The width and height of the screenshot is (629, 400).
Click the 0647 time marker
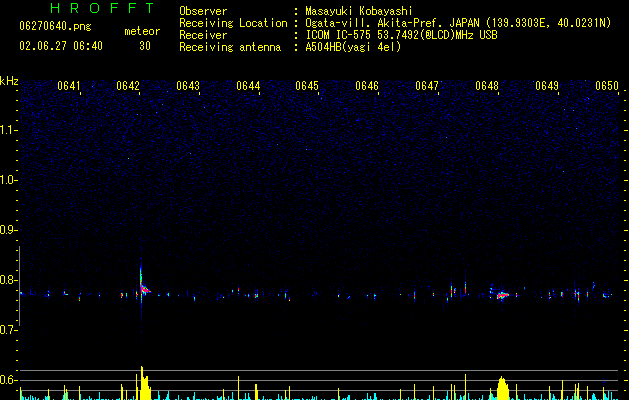pos(427,86)
